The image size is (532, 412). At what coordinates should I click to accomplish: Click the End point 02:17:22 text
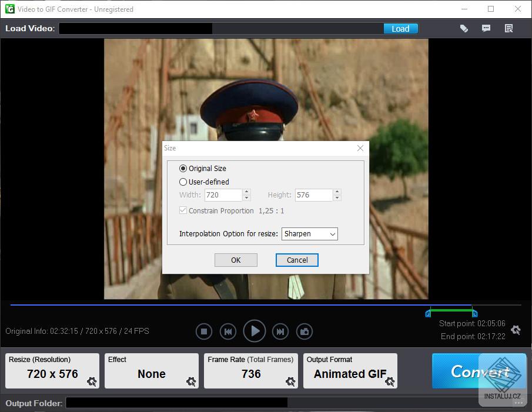coord(473,336)
